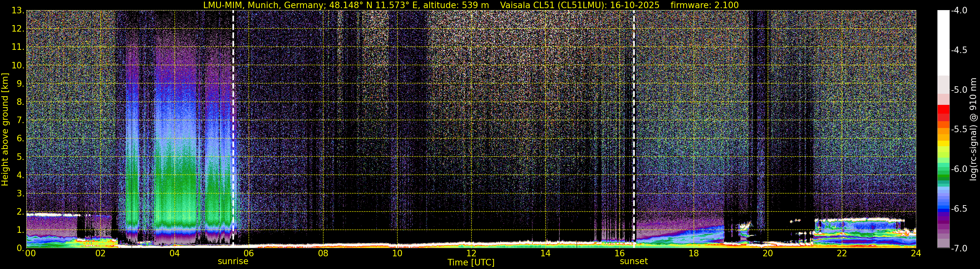Click the -7.0 colorbar tick label
980x269 pixels.
coord(958,248)
